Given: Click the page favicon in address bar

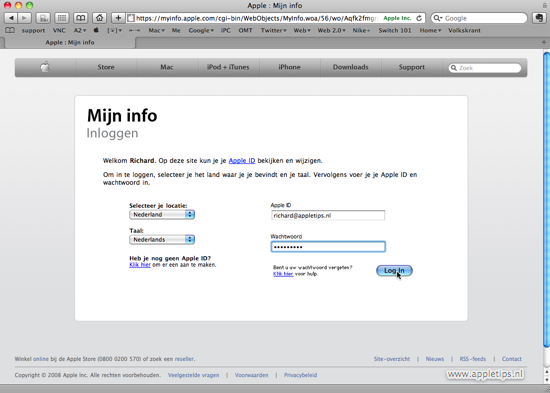Looking at the screenshot, I should [130, 18].
